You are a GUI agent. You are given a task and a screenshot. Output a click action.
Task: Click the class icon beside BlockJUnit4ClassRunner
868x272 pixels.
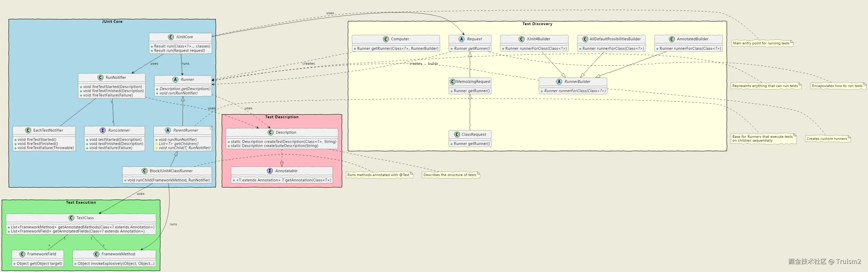145,171
